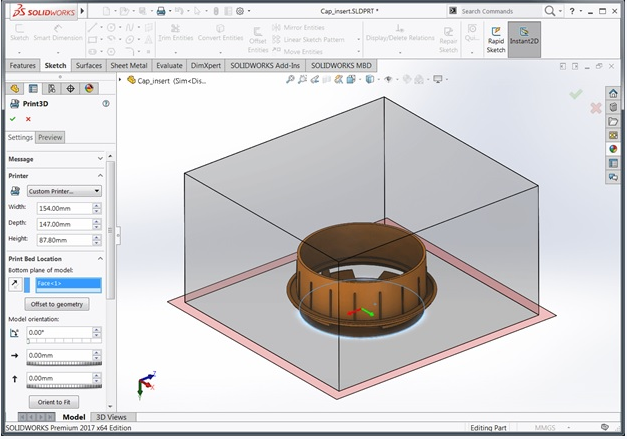
Task: Toggle the bottom plane reverse-direction arrow button
Action: (14, 284)
